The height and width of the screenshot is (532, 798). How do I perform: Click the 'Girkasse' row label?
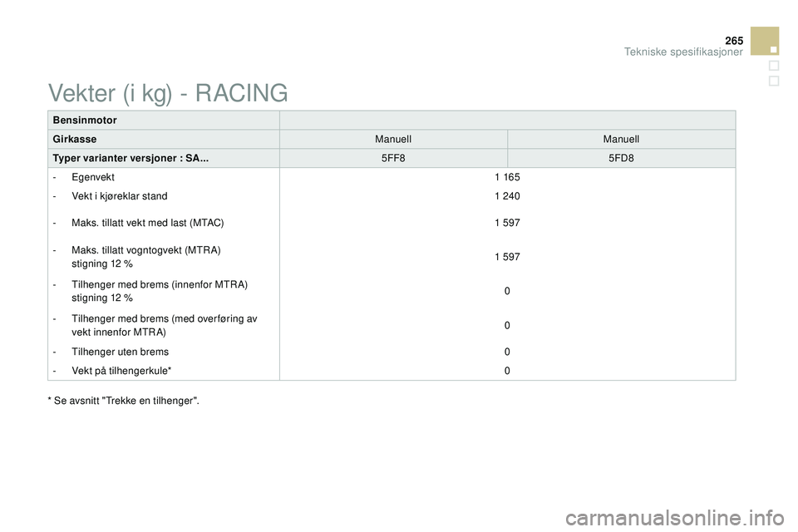75,139
